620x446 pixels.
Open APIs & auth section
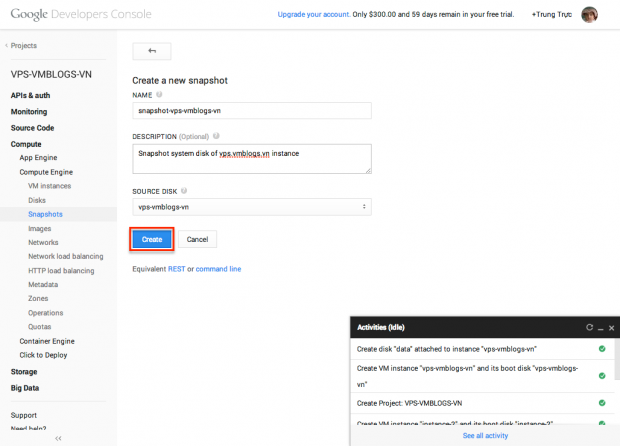30,95
